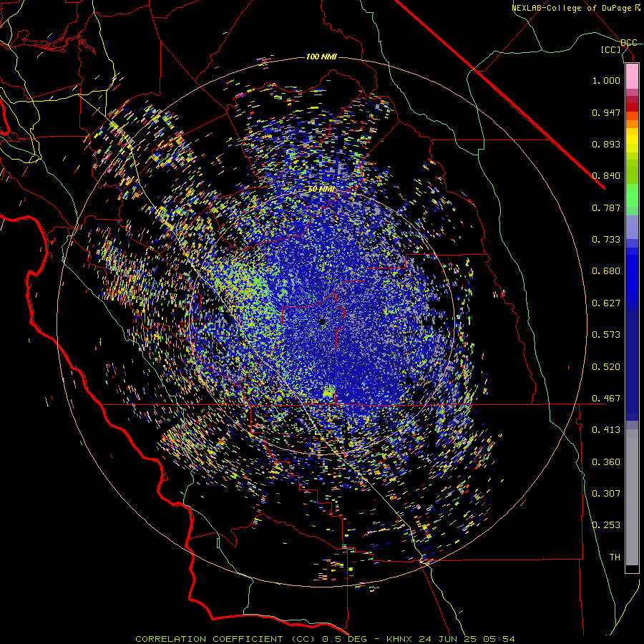Click the 0.467 legend value
The height and width of the screenshot is (644, 644).
click(606, 399)
